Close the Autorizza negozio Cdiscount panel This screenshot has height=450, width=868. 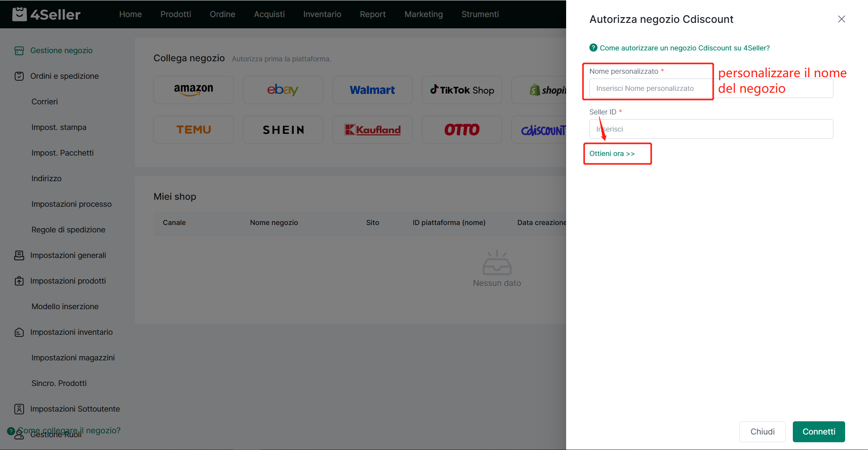point(841,19)
